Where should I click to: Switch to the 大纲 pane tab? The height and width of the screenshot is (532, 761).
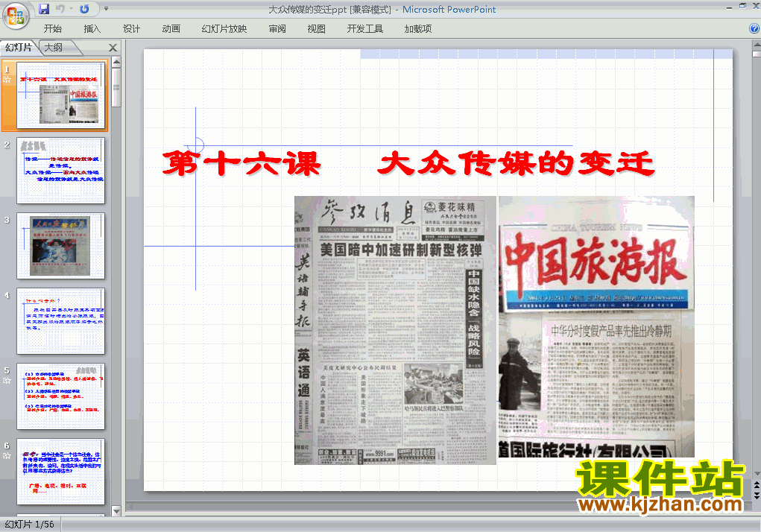click(x=54, y=47)
